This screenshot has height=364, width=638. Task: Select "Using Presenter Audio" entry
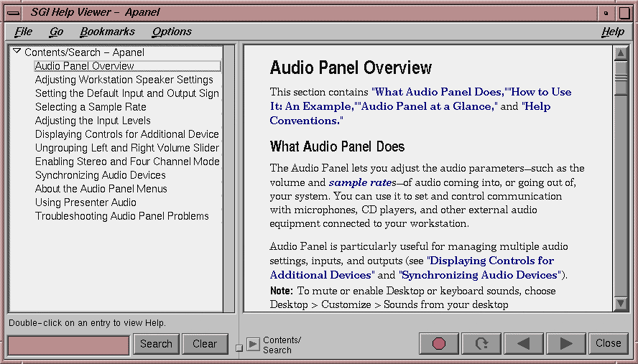click(x=85, y=202)
